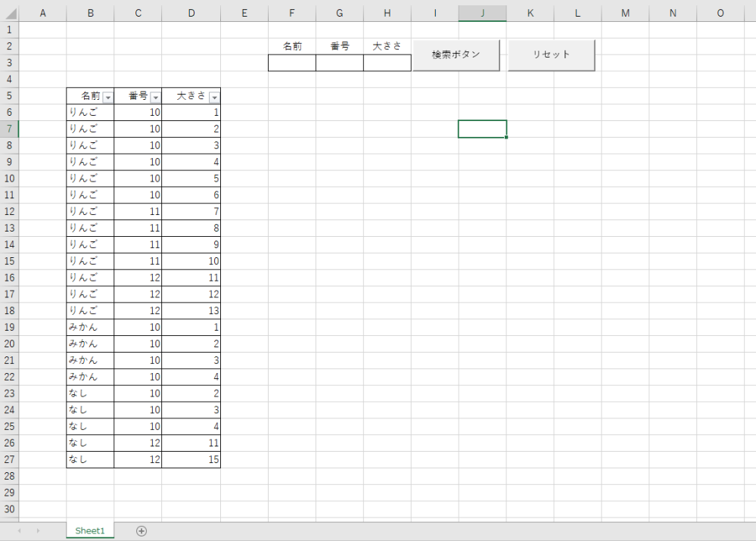Add a new sheet with plus icon
The width and height of the screenshot is (756, 541).
(x=141, y=531)
